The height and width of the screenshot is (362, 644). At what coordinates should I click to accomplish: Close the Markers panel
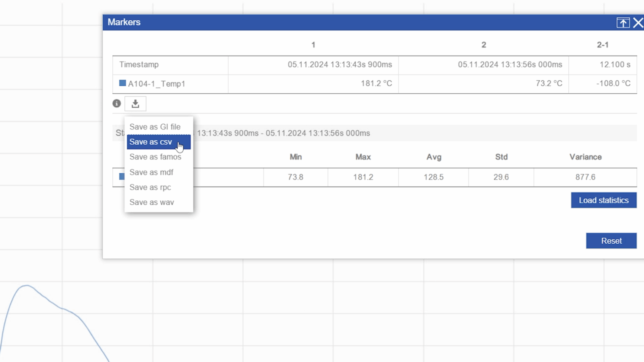pyautogui.click(x=638, y=23)
